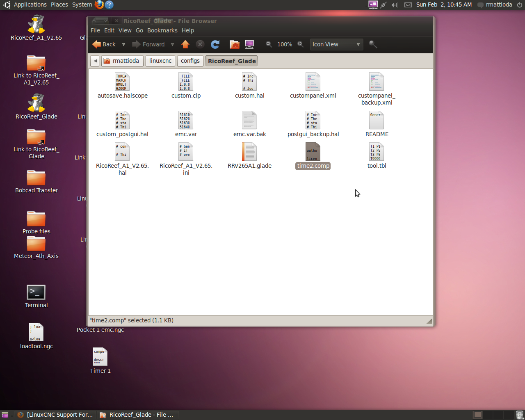Select the README file icon
The image size is (525, 420).
pyautogui.click(x=377, y=120)
